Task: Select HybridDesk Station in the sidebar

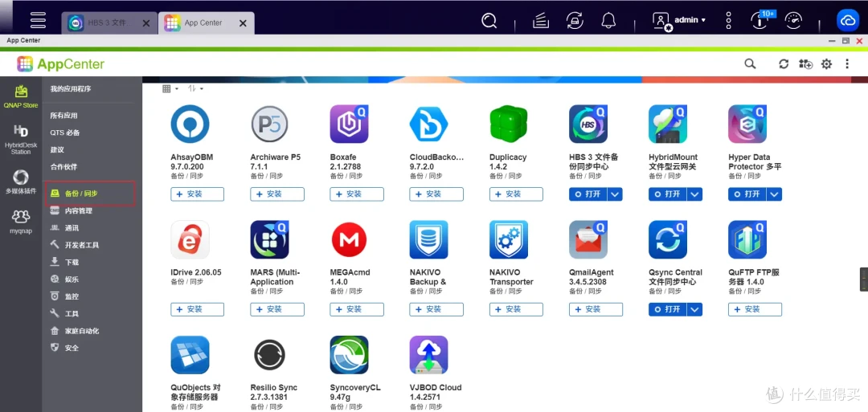Action: (x=21, y=139)
